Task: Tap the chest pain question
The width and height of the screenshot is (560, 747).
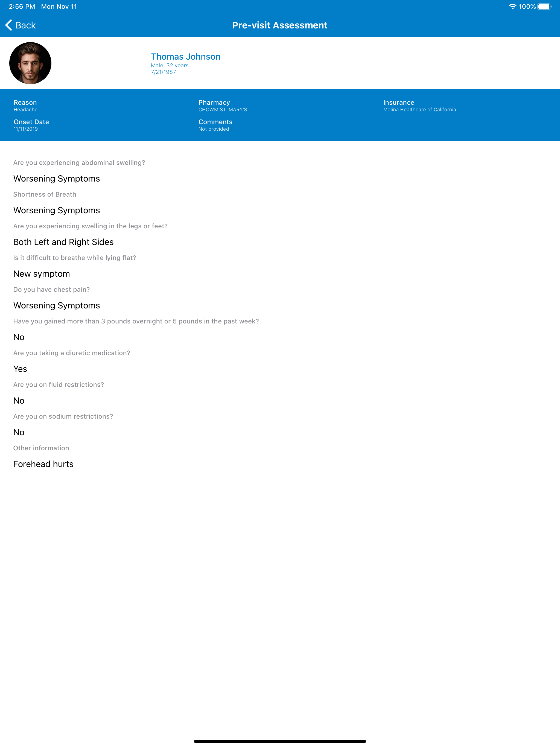Action: (x=51, y=290)
